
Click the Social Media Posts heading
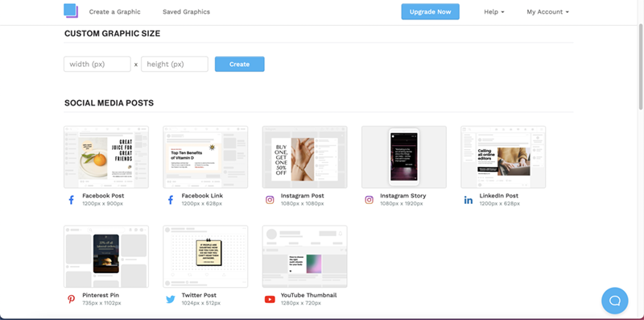[x=109, y=103]
